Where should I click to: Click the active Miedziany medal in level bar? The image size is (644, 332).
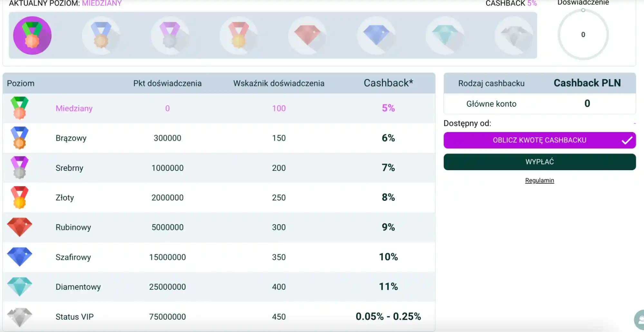click(x=32, y=35)
